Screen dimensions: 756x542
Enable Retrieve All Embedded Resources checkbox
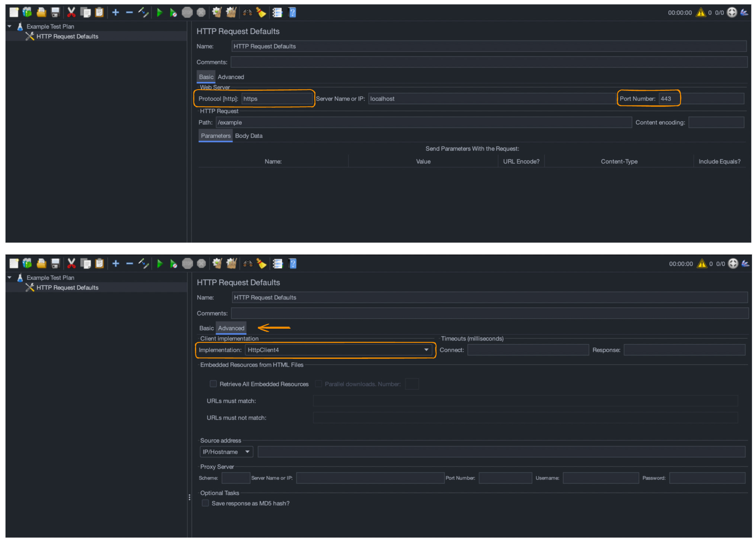tap(213, 383)
